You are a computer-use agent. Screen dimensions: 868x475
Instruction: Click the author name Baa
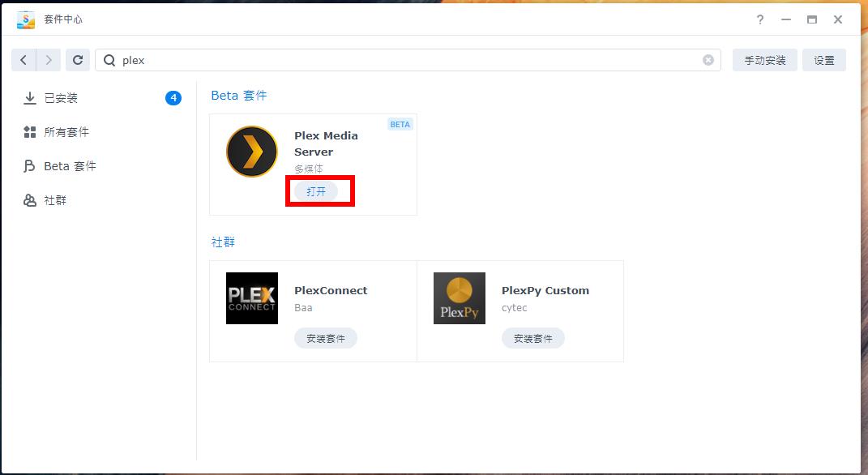click(x=303, y=307)
